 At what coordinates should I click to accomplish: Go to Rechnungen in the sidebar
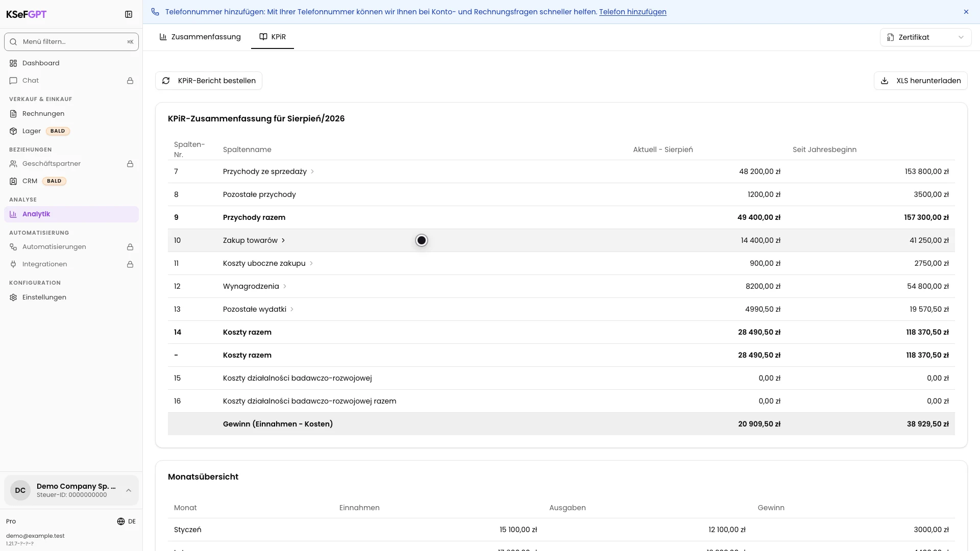pos(71,114)
